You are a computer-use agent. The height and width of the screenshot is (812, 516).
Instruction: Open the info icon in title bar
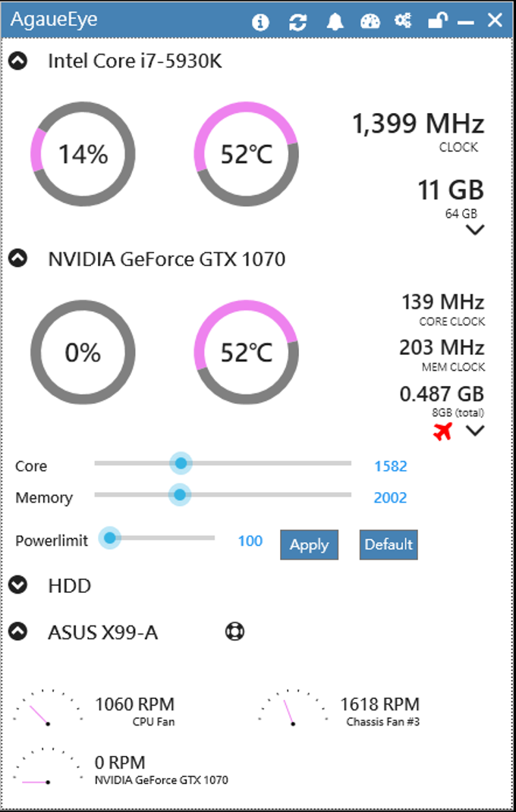260,22
